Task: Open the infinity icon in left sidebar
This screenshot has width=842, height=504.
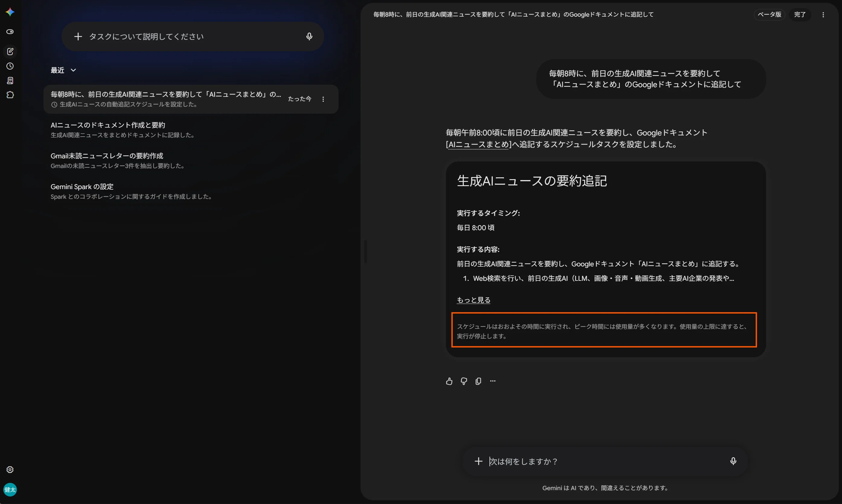Action: pyautogui.click(x=10, y=32)
